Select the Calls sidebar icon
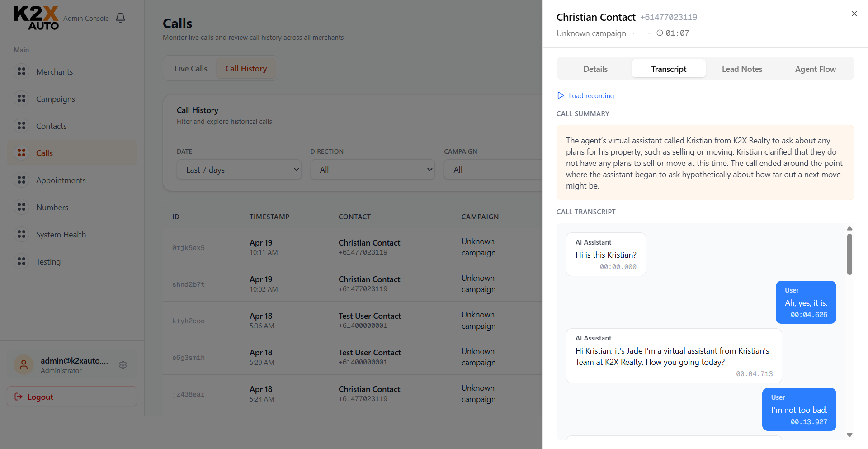 pyautogui.click(x=21, y=153)
